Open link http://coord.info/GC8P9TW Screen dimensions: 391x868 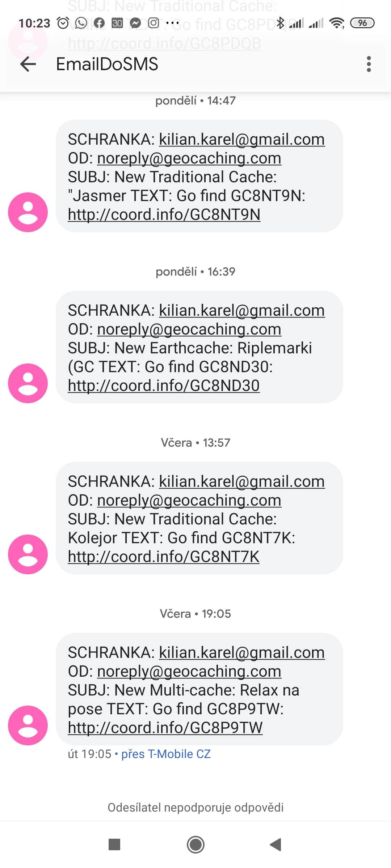pyautogui.click(x=165, y=728)
